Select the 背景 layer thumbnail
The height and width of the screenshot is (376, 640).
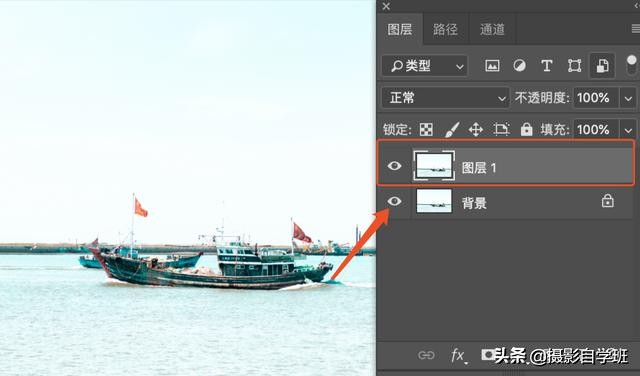click(434, 201)
